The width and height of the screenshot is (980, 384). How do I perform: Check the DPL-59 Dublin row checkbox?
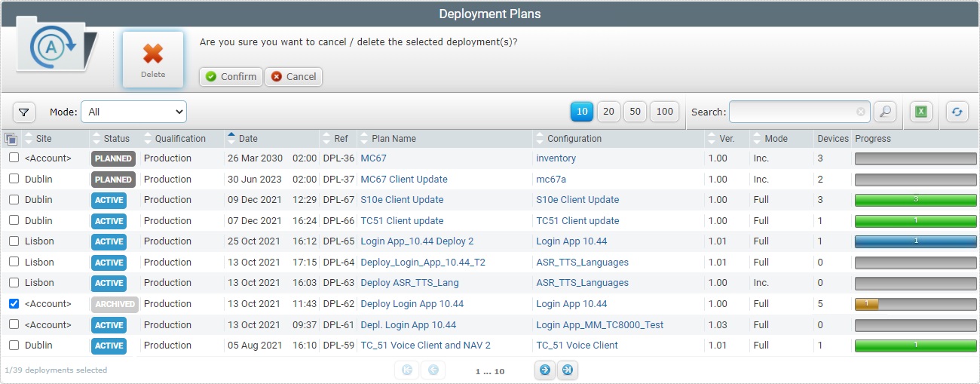tap(14, 345)
